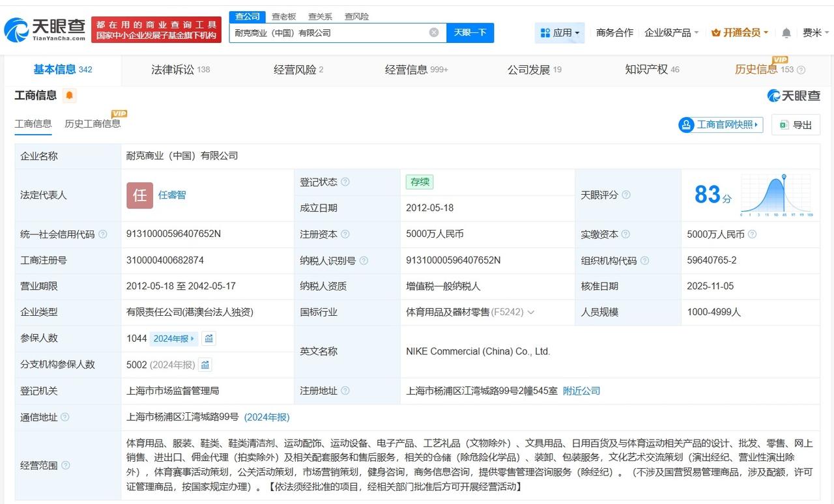
Task: Click the English name NIKE Commercial (China) Co., Ltd.
Action: coord(478,352)
